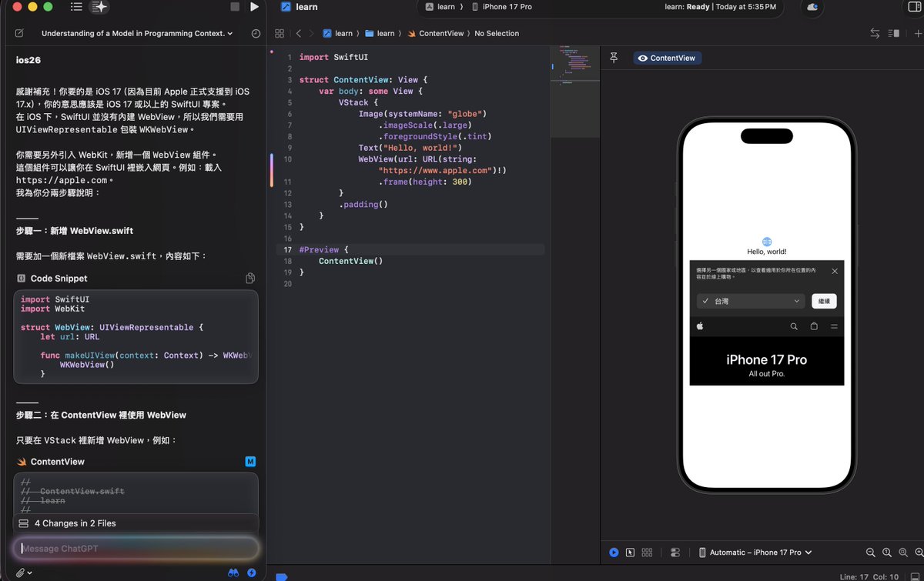Open No Selection symbol menu

[497, 34]
